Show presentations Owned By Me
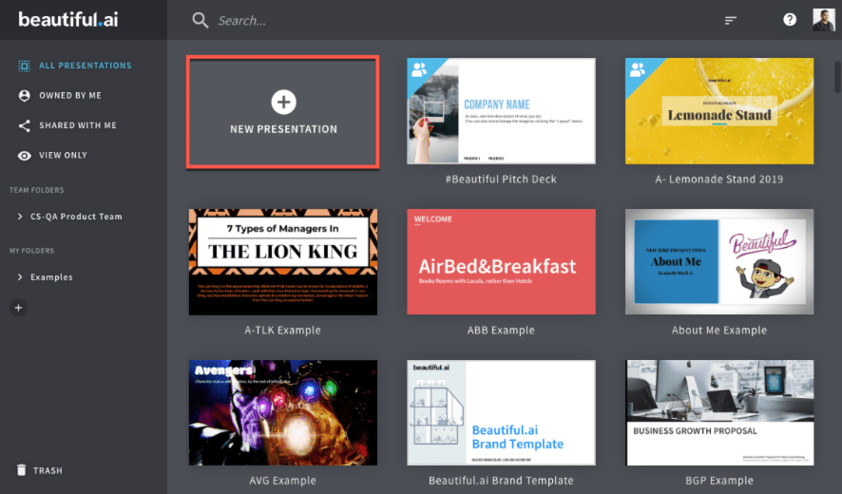The height and width of the screenshot is (494, 842). click(x=70, y=96)
